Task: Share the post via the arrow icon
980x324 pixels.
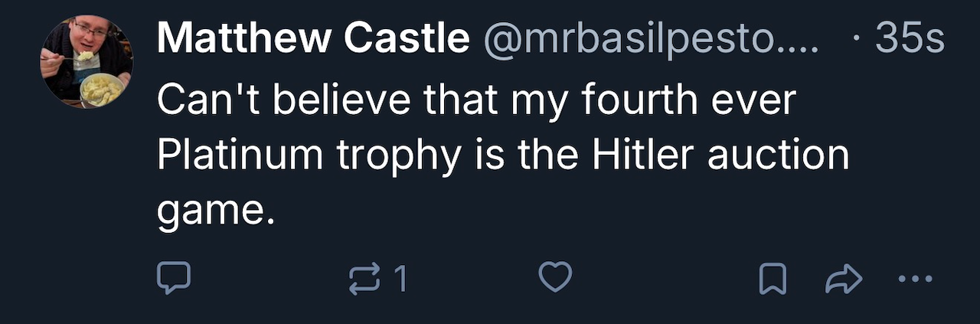Action: (844, 279)
